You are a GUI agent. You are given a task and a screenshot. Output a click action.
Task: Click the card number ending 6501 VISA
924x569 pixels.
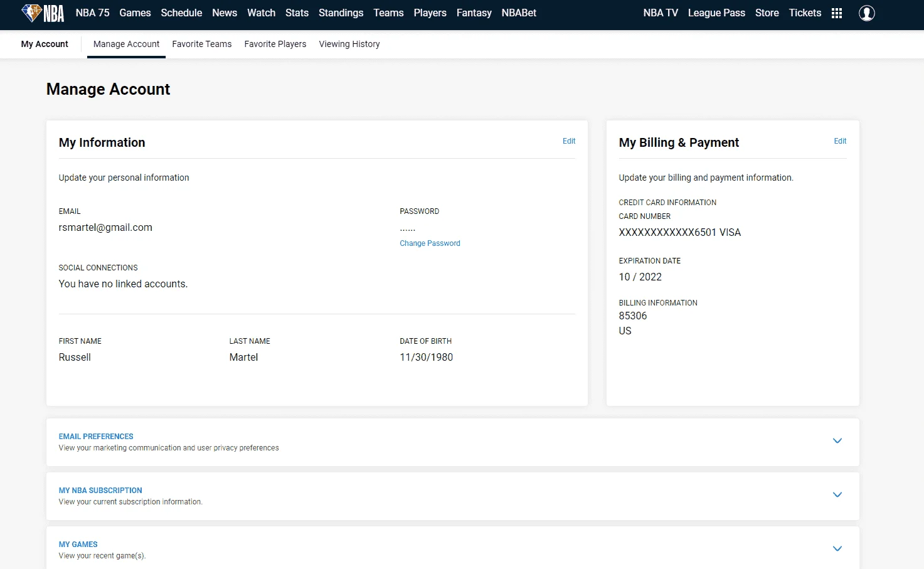point(680,233)
